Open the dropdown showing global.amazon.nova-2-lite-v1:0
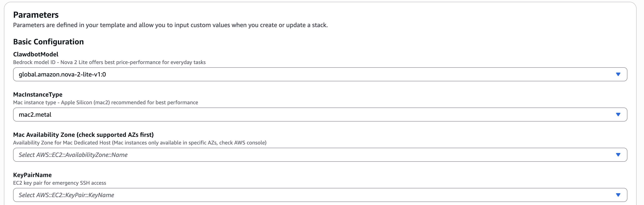 click(300, 74)
